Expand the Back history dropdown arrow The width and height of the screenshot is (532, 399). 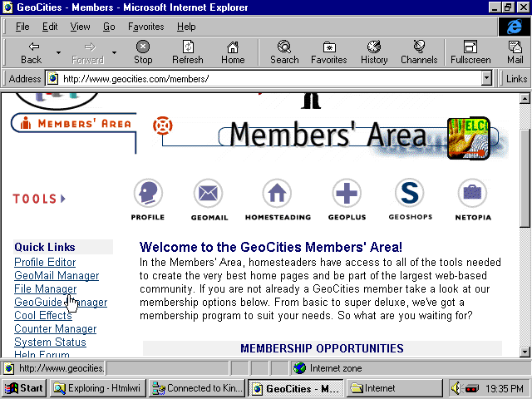(58, 52)
